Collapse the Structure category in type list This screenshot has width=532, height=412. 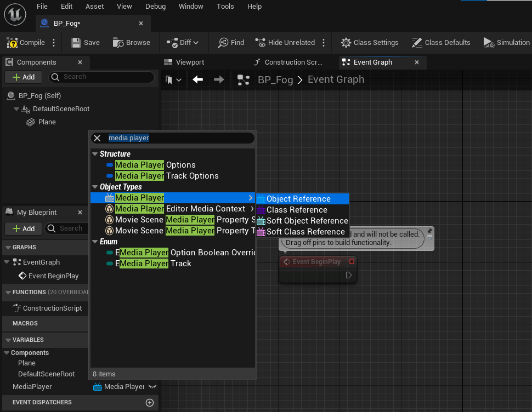tap(95, 154)
